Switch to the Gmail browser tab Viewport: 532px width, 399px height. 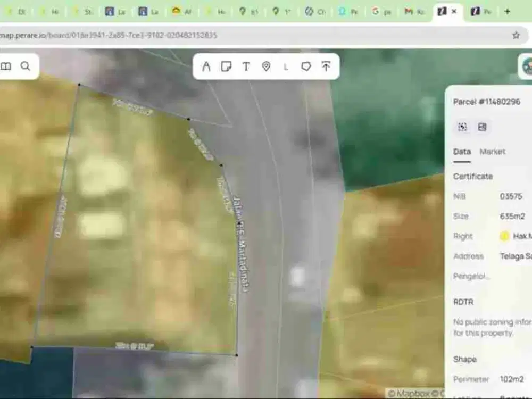(x=414, y=12)
